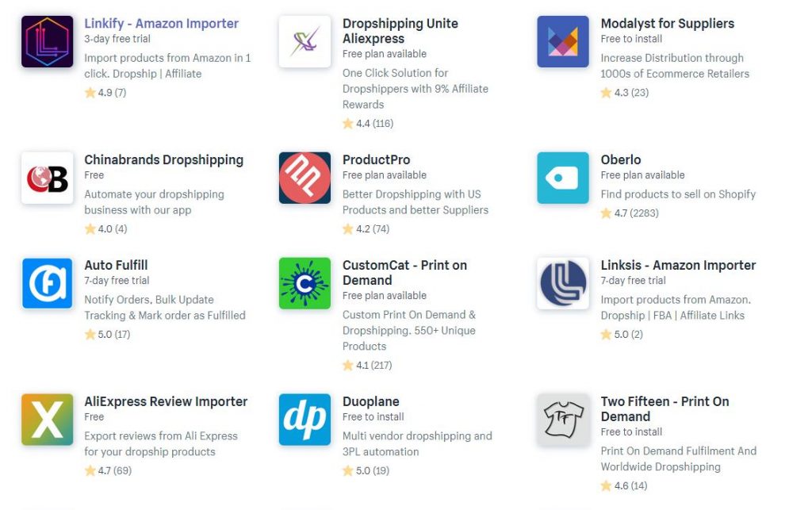812x510 pixels.
Task: Click the Duoplane dp icon
Action: pos(304,420)
